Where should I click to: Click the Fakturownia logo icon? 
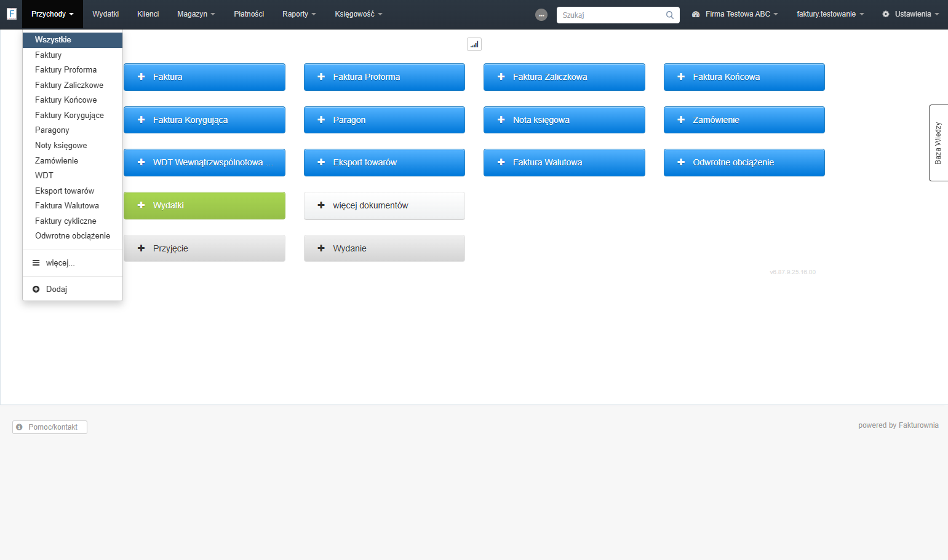pos(11,14)
